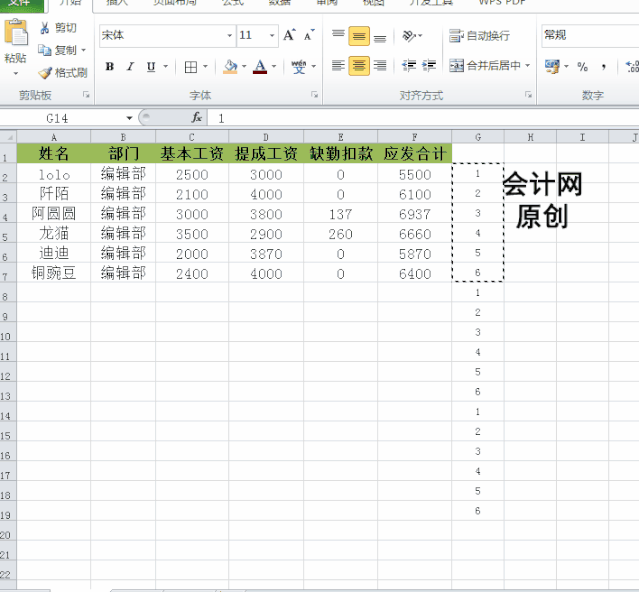The width and height of the screenshot is (639, 592).
Task: Open borders dropdown arrow
Action: [x=205, y=66]
